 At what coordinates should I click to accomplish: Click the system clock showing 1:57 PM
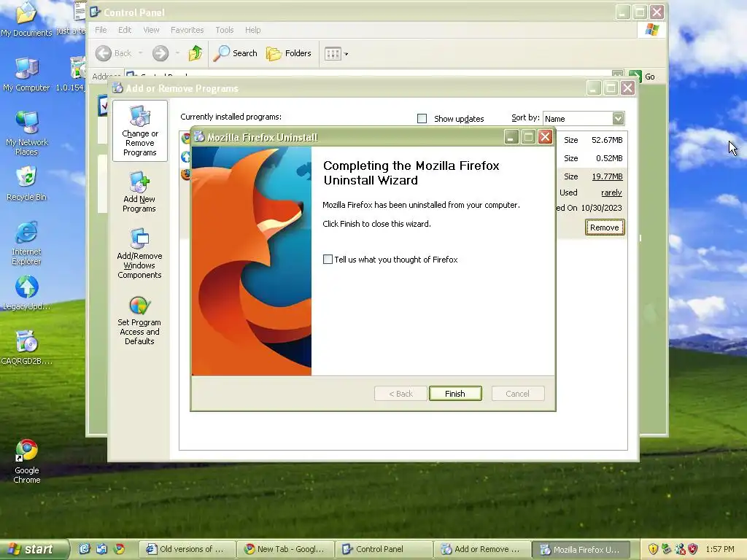coord(720,549)
